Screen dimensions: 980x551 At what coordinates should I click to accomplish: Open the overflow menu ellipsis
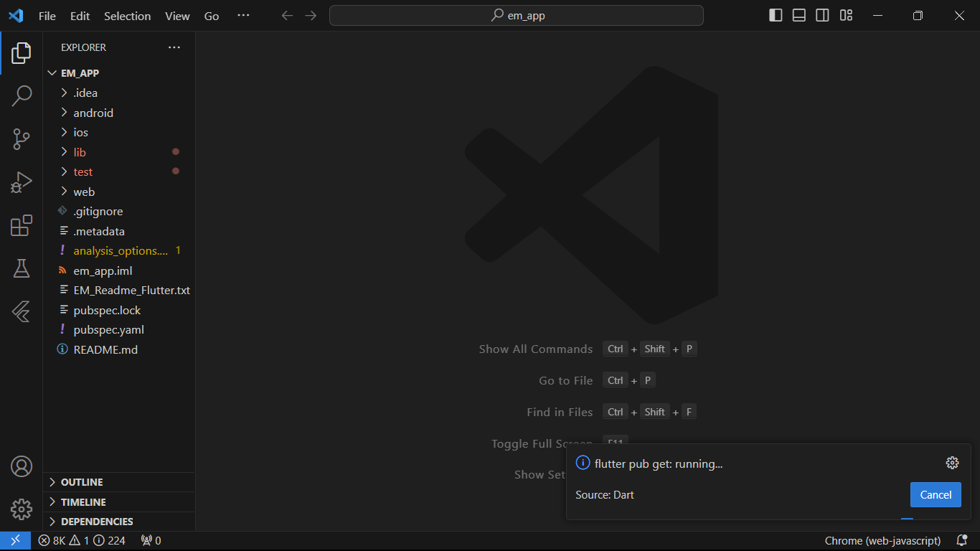[x=243, y=16]
